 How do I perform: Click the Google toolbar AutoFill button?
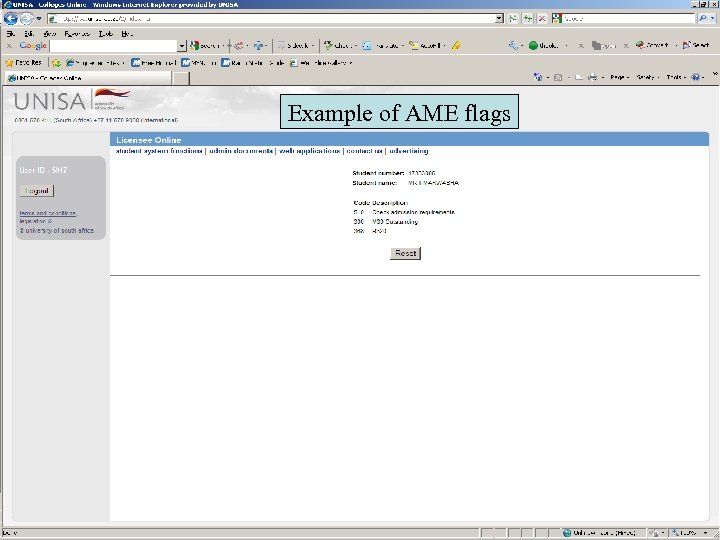coord(425,46)
